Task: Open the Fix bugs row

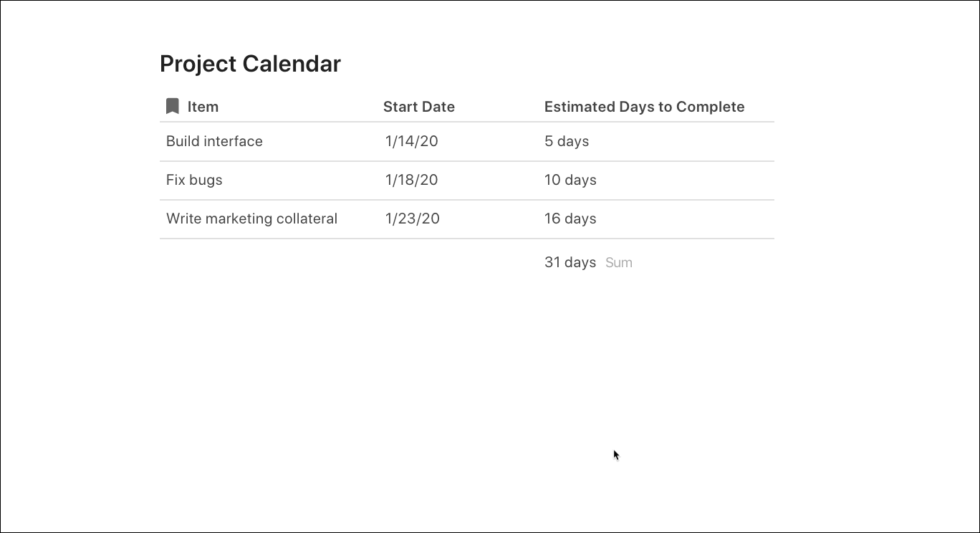Action: pos(194,180)
